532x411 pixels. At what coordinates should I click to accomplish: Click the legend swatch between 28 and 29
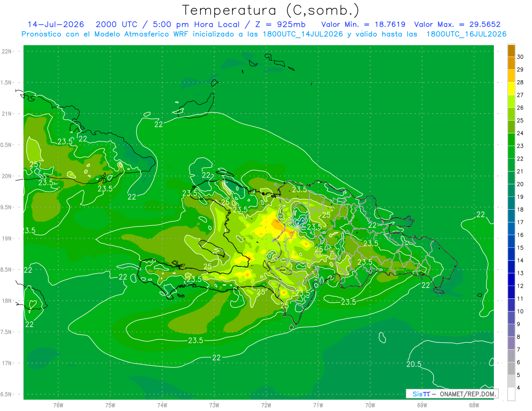pos(511,76)
